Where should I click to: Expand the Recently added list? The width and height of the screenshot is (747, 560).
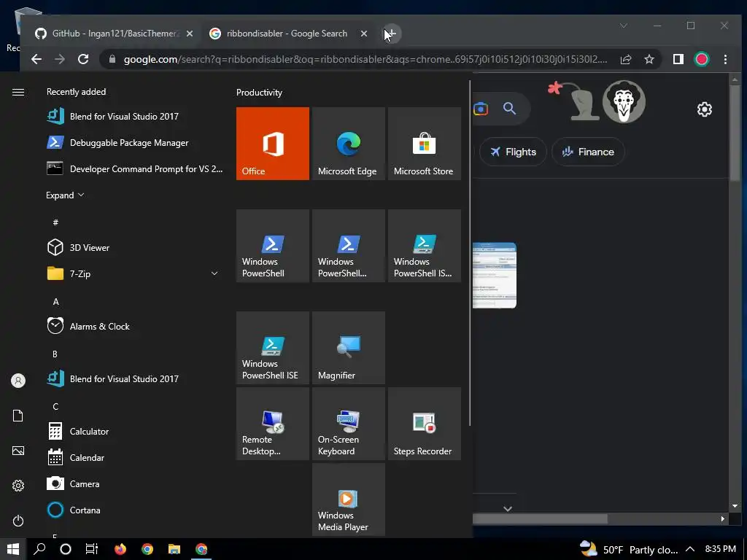coord(65,195)
